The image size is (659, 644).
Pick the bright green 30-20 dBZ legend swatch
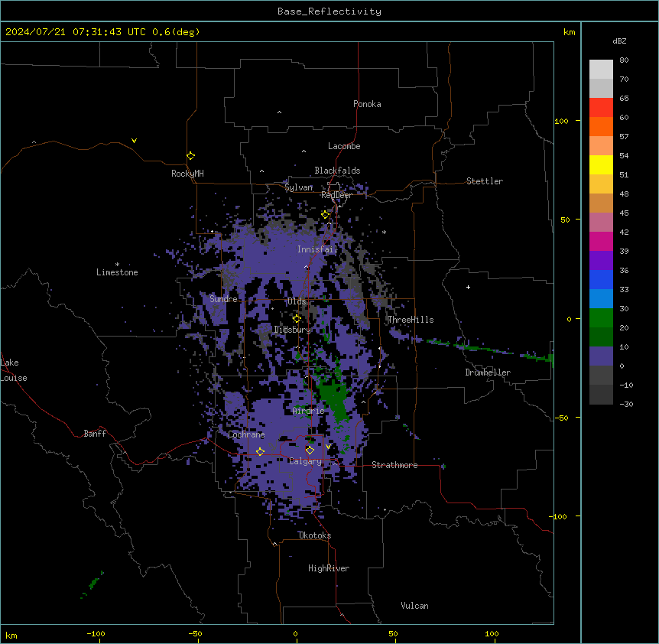click(x=601, y=318)
